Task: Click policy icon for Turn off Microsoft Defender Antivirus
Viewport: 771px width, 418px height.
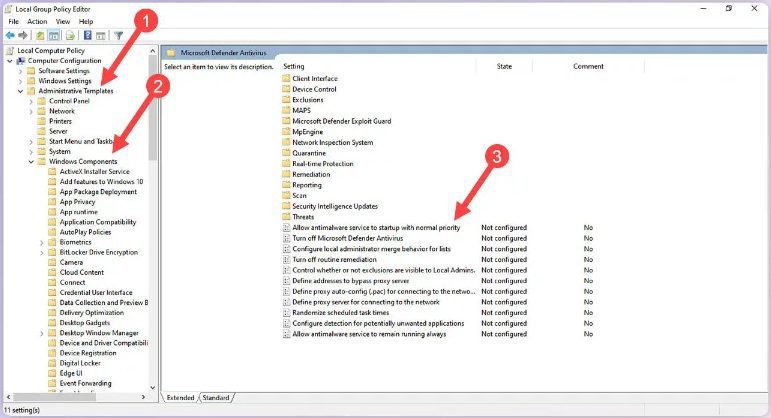Action: click(x=287, y=238)
